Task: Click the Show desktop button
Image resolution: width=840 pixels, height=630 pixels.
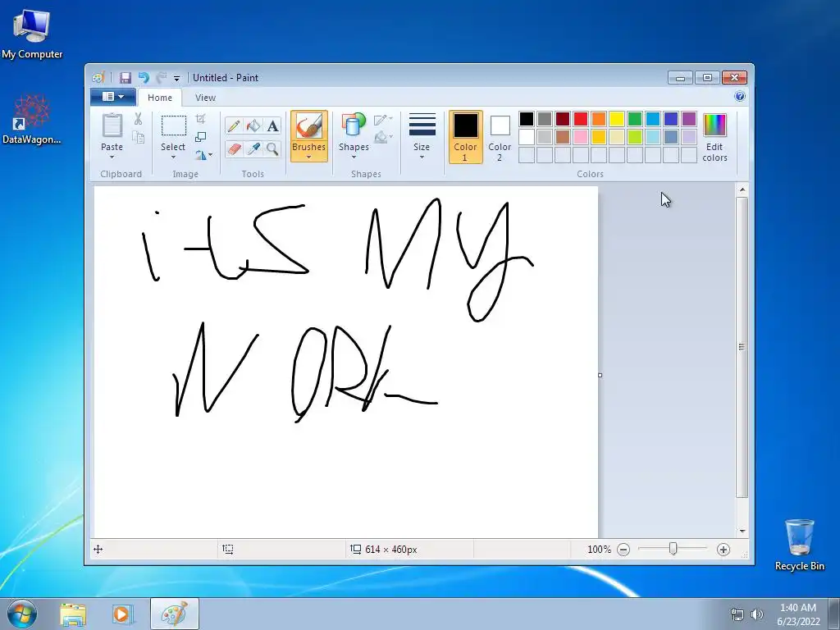Action: (834, 614)
